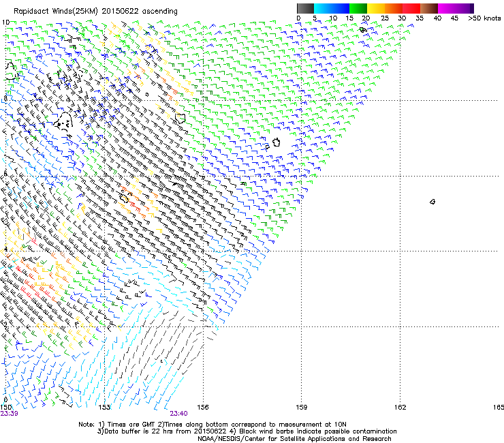Click the blue 10-15 knots legend color

[341, 8]
